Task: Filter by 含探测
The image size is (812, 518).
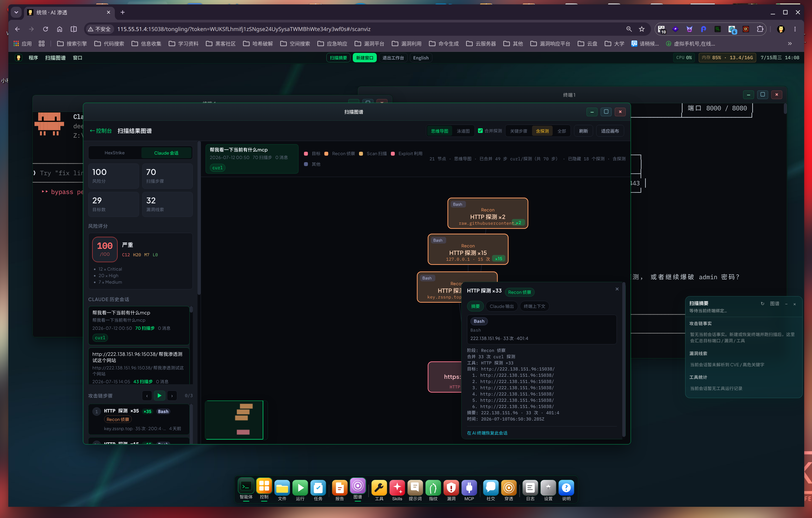Action: coord(542,131)
